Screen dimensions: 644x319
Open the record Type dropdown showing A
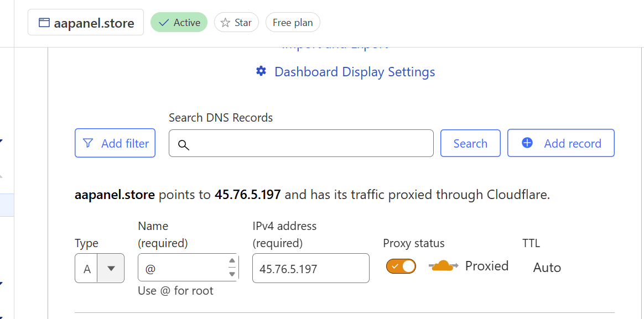[x=111, y=268]
